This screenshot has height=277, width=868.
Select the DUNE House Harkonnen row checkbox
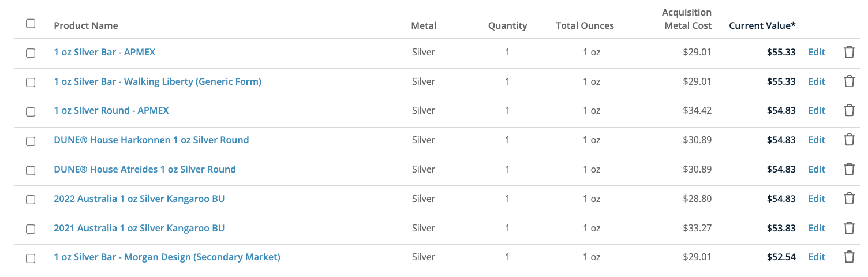(31, 140)
